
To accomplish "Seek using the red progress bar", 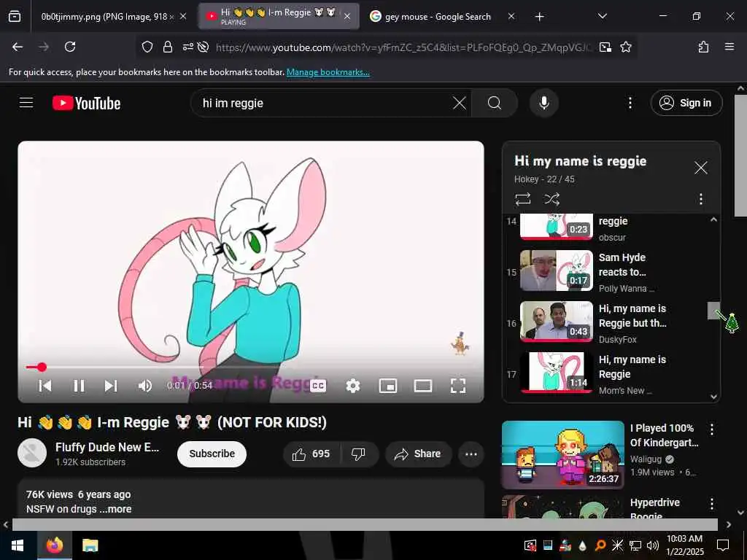I will pos(251,367).
